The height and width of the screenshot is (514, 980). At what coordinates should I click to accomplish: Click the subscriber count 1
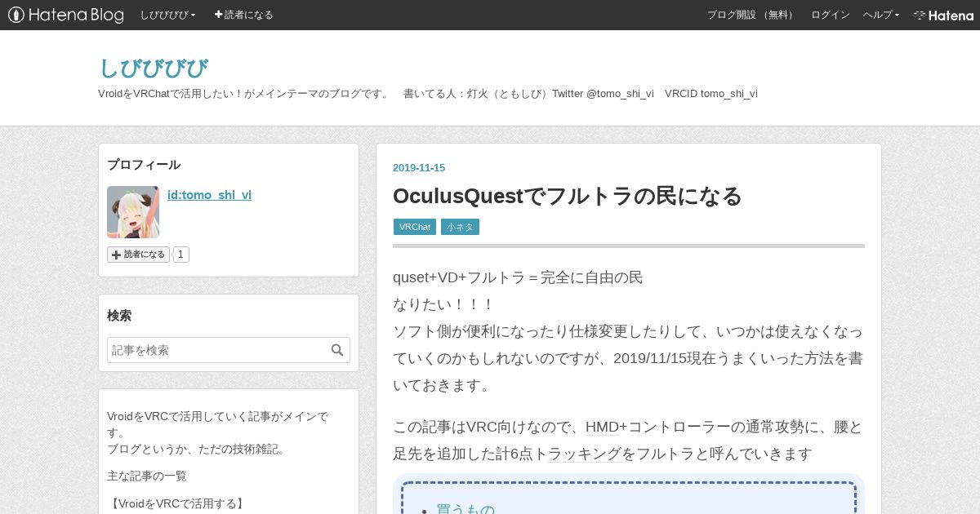point(181,255)
